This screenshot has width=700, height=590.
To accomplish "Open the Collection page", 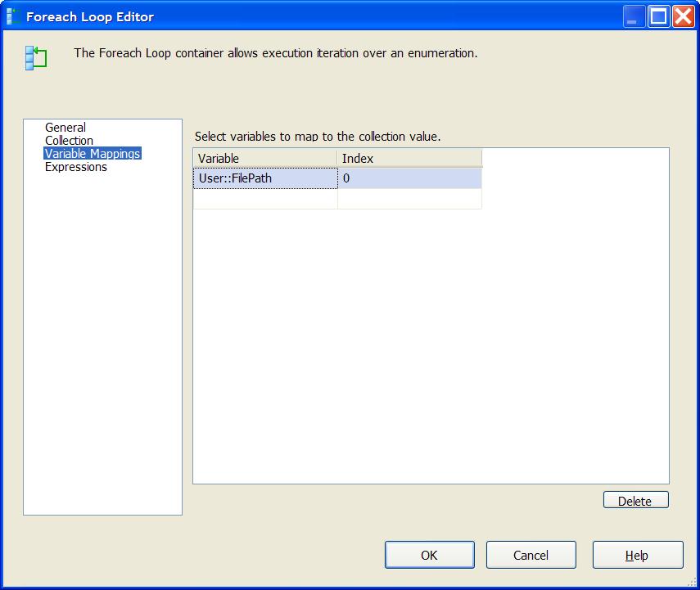I will point(70,141).
